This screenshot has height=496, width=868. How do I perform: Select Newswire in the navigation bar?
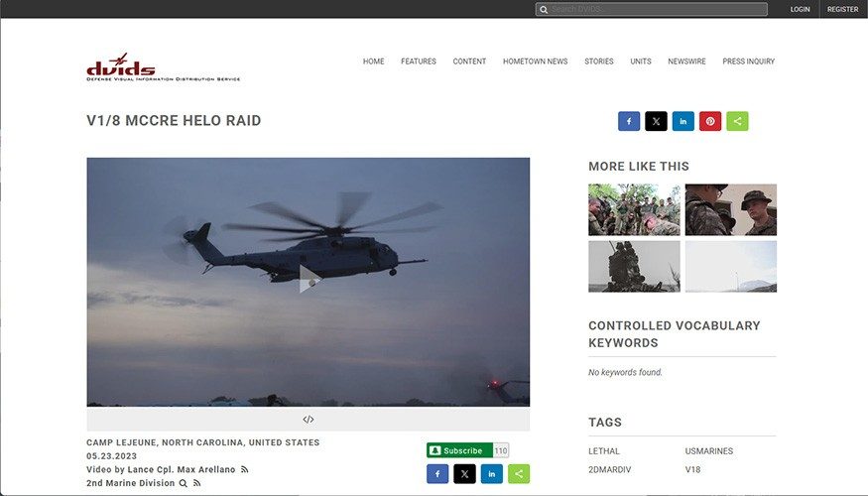click(686, 62)
